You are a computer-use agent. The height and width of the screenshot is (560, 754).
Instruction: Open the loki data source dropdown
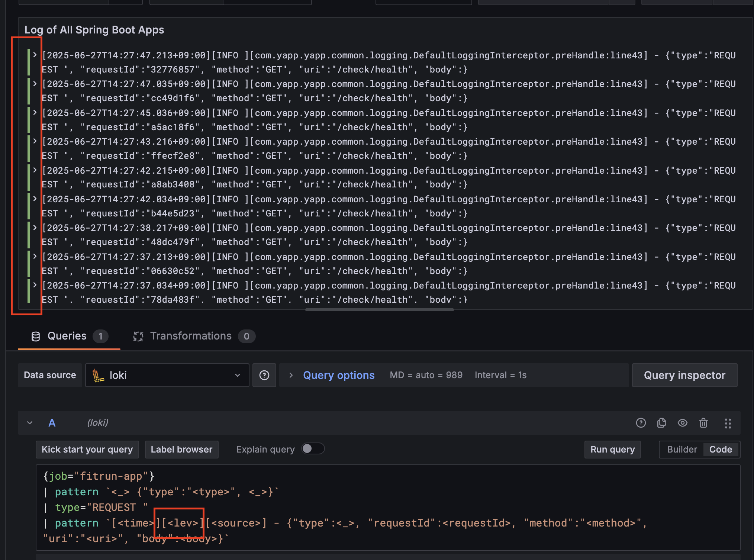(x=167, y=375)
